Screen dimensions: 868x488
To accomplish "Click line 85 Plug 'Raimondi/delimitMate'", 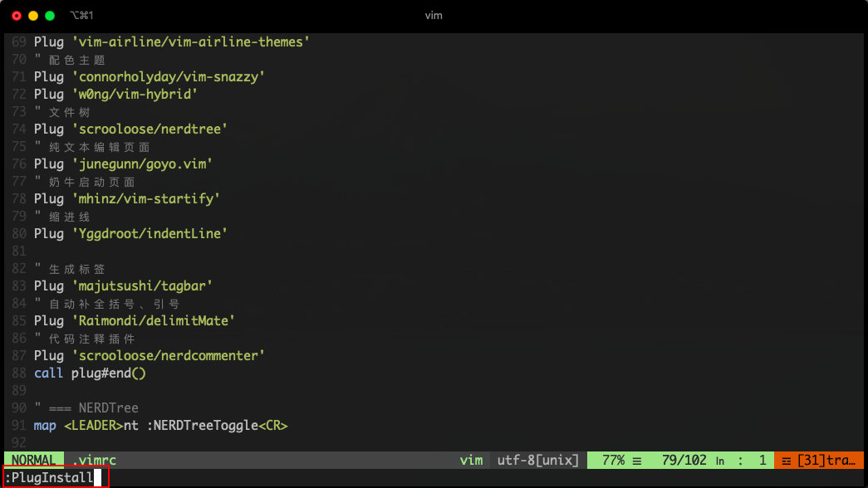I will (x=135, y=321).
